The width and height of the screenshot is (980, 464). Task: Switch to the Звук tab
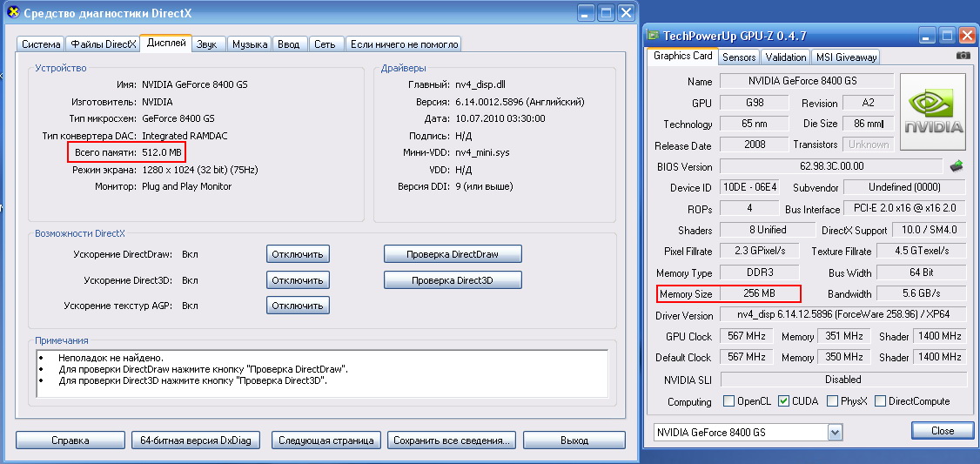(206, 44)
